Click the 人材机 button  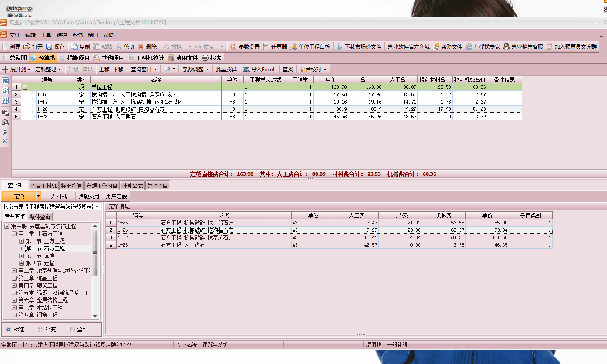pos(59,196)
